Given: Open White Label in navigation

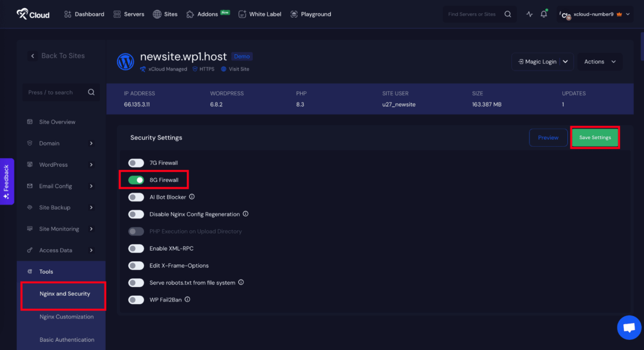Looking at the screenshot, I should 260,14.
